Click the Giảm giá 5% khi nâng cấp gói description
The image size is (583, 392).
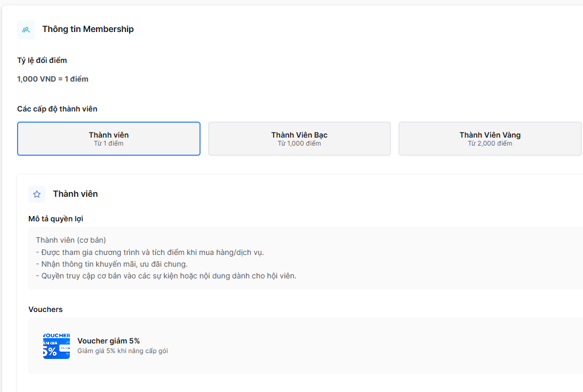coord(123,351)
